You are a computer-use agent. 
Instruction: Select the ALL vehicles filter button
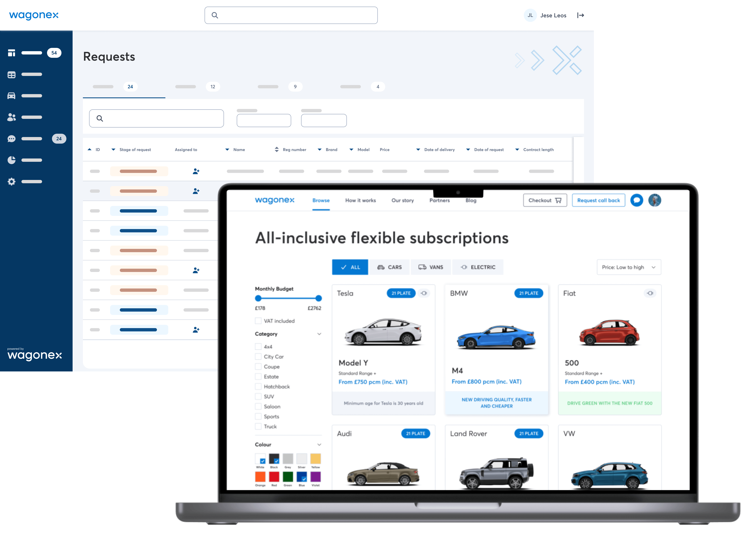pos(350,267)
